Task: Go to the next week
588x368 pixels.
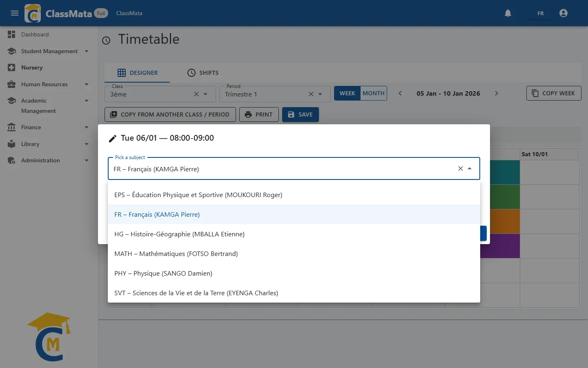Action: click(x=497, y=93)
